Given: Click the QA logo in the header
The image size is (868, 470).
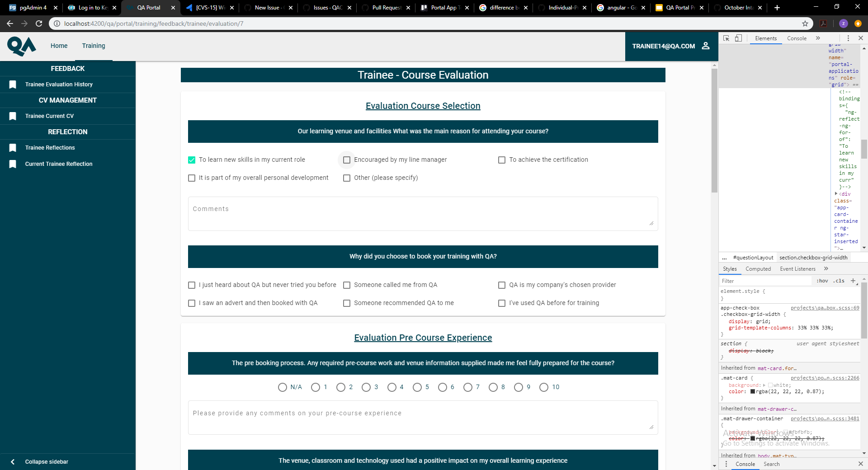Looking at the screenshot, I should click(22, 46).
